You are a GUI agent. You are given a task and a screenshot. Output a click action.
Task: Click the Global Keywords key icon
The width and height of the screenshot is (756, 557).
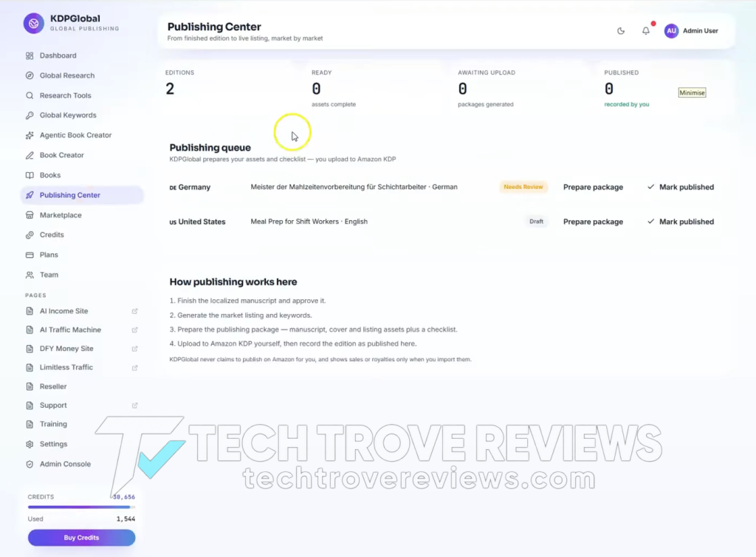coord(30,115)
